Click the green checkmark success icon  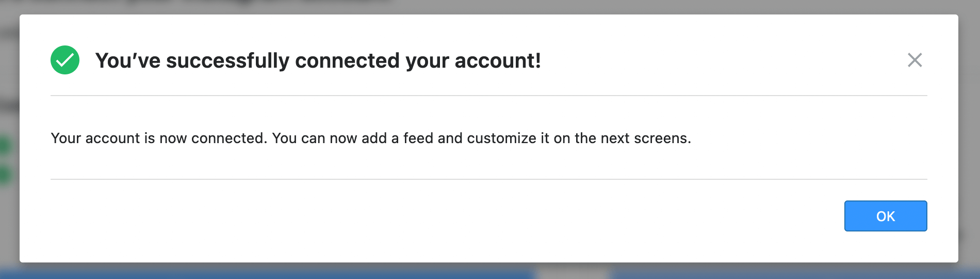[x=65, y=60]
